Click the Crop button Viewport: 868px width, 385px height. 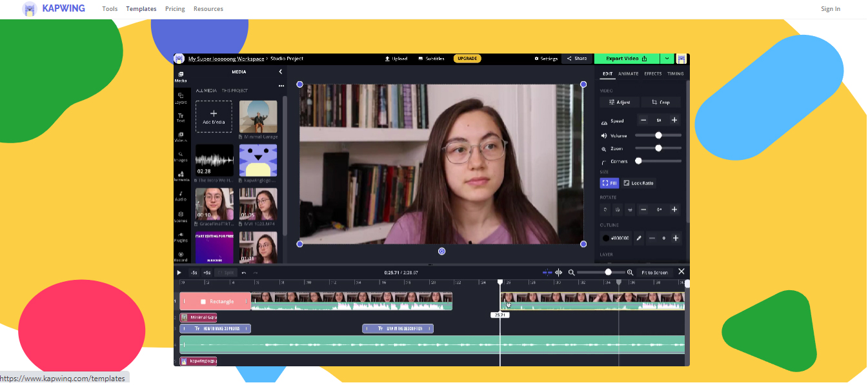click(x=661, y=103)
